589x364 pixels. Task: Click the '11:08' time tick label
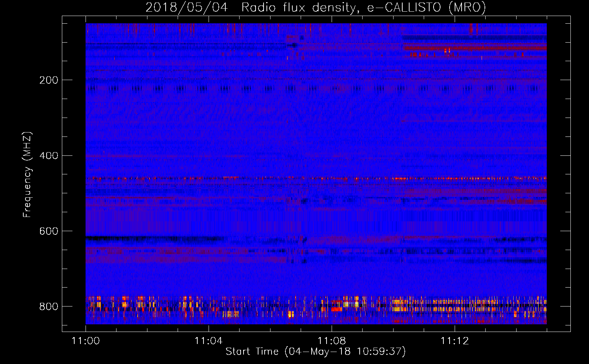pyautogui.click(x=332, y=341)
